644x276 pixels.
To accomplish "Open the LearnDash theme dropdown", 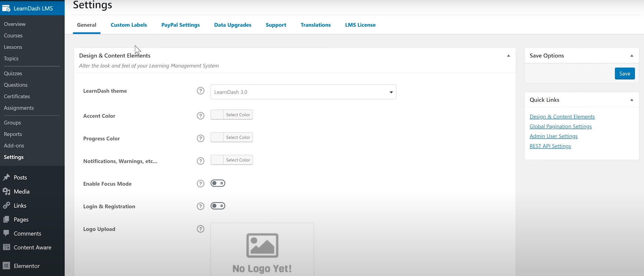I will click(303, 92).
